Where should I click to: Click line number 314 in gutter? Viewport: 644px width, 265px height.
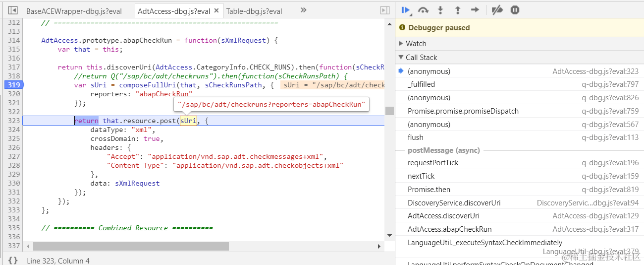pyautogui.click(x=14, y=40)
